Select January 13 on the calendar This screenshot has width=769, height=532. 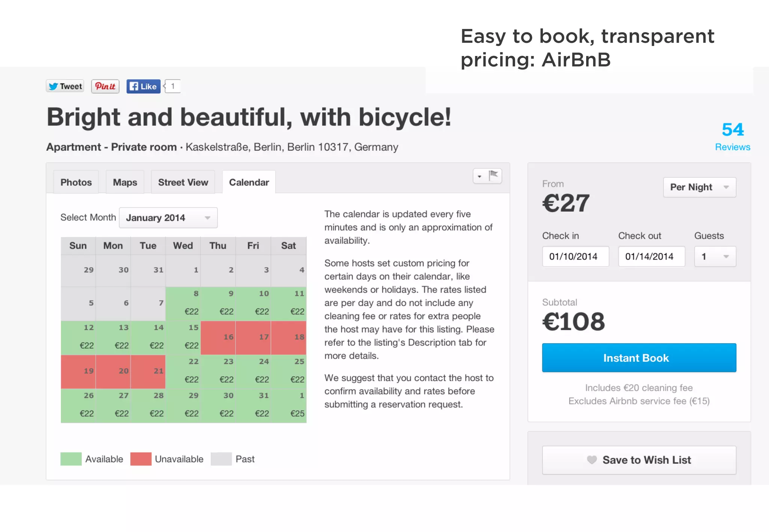click(113, 338)
